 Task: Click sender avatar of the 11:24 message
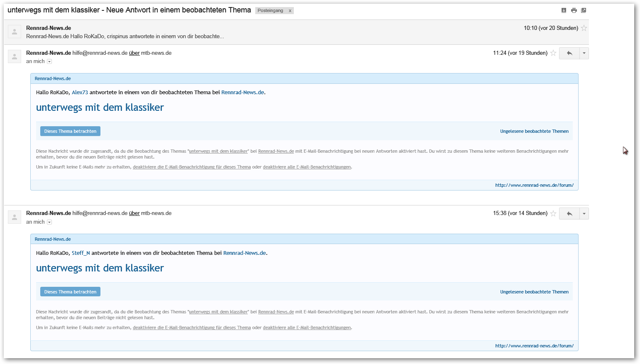tap(15, 57)
